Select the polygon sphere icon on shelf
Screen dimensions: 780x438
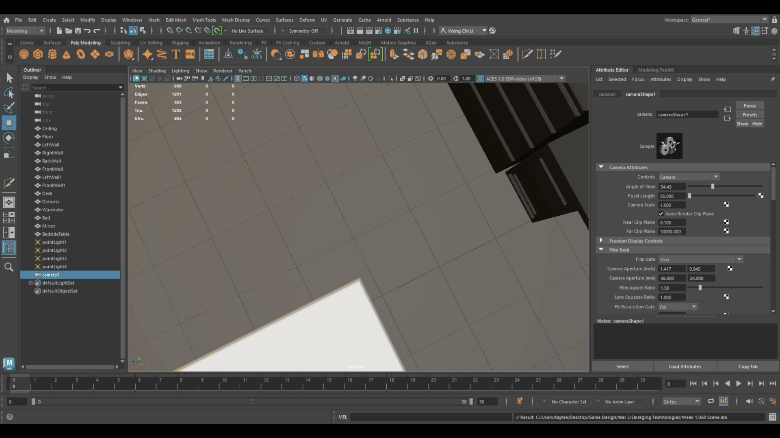(x=25, y=55)
